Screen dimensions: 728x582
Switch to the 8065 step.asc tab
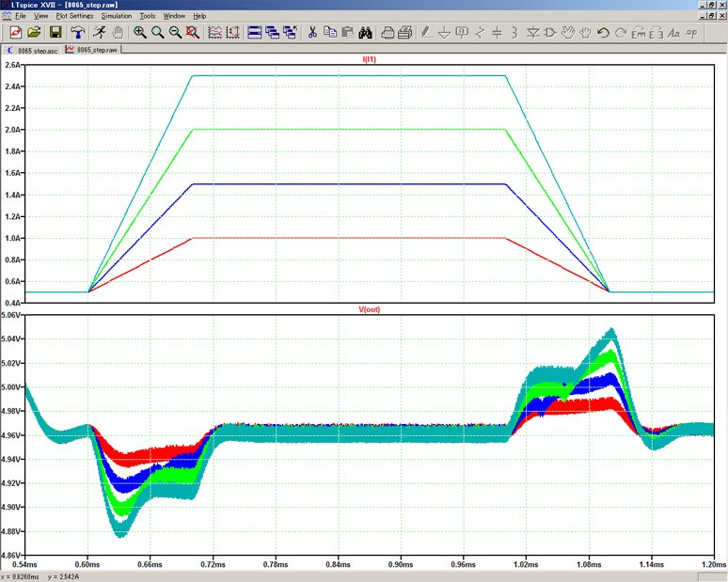click(32, 49)
